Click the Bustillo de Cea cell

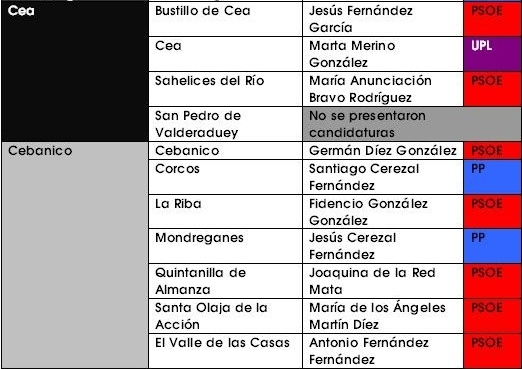(x=225, y=19)
